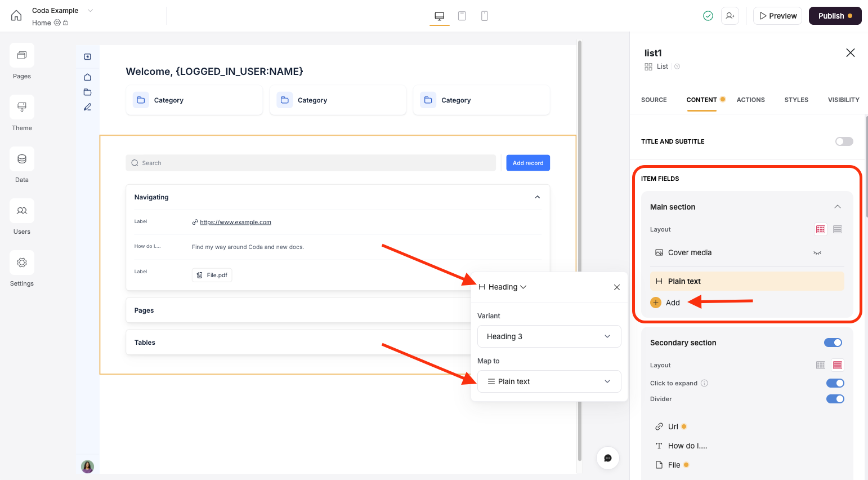Select grid layout for Secondary section
Image resolution: width=868 pixels, height=480 pixels.
coord(821,365)
